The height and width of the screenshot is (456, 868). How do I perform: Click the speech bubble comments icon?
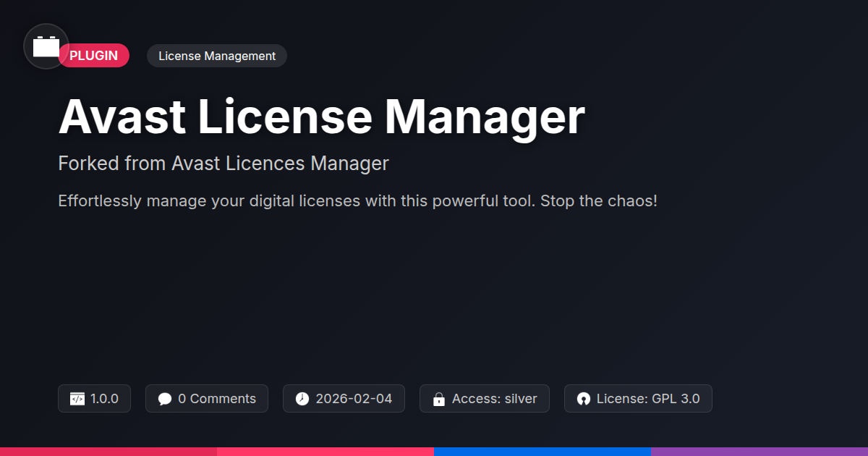pos(165,399)
